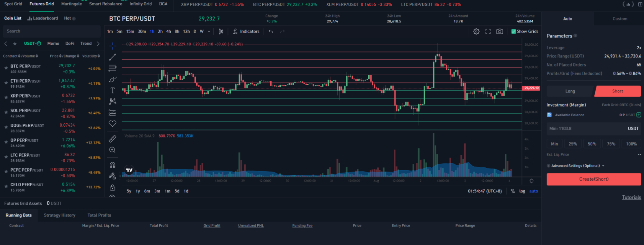Select the 1h timeframe
644x245 pixels.
152,31
